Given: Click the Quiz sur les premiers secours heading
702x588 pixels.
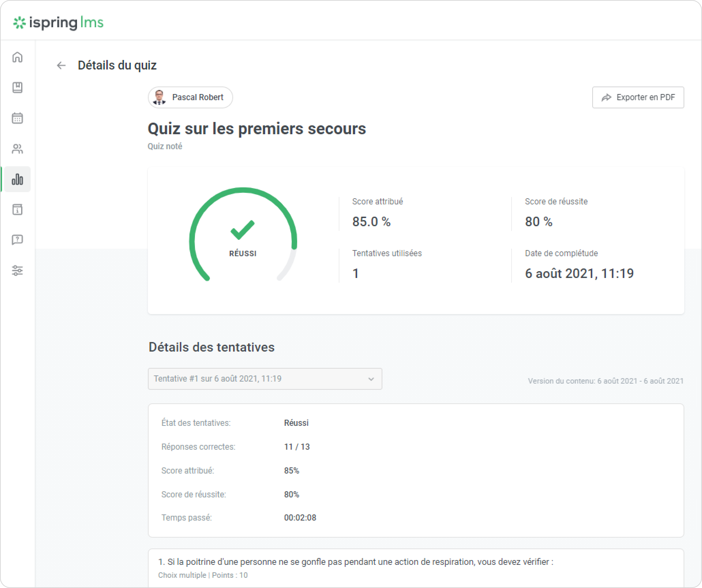Looking at the screenshot, I should [257, 129].
